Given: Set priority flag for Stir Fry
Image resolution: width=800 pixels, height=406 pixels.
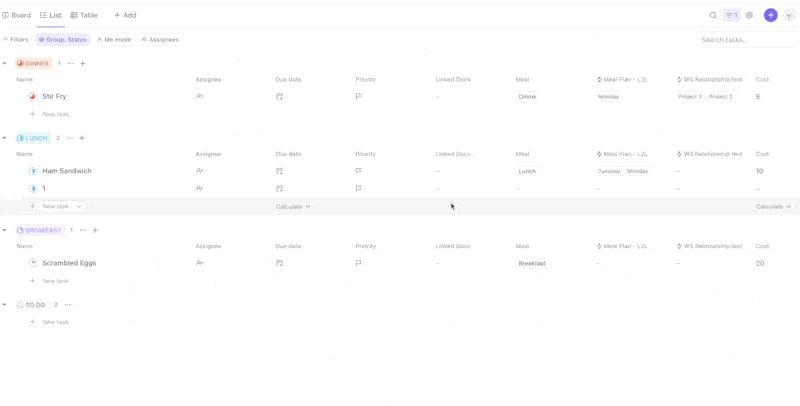Looking at the screenshot, I should click(359, 96).
